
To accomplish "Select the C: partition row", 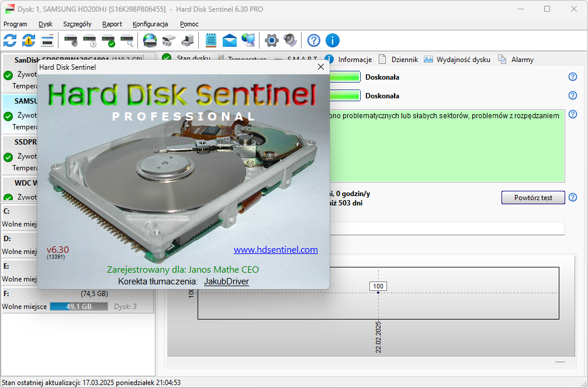I will [19, 217].
